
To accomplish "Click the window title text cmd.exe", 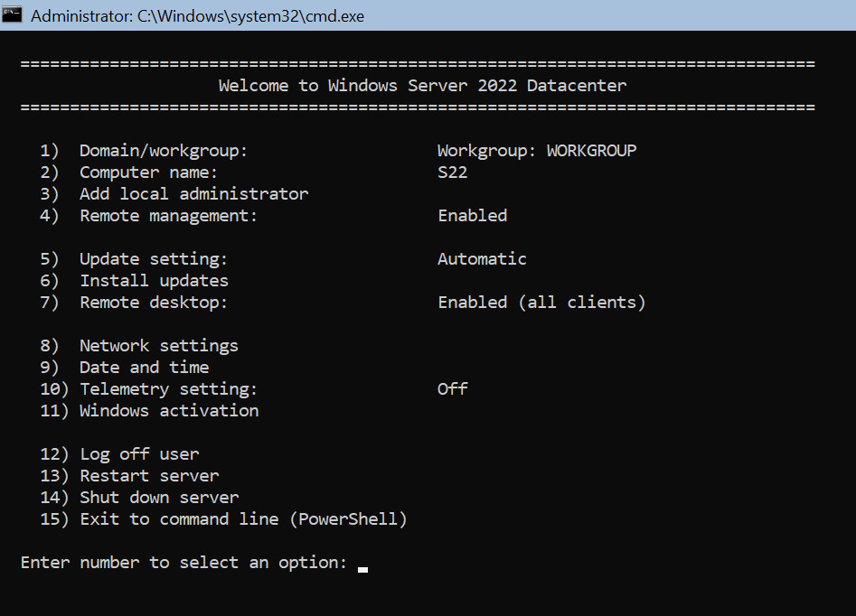I will click(x=197, y=16).
